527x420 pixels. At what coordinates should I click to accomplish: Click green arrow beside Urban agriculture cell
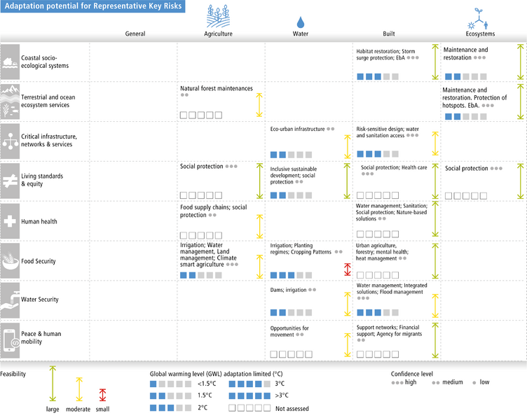pos(435,261)
